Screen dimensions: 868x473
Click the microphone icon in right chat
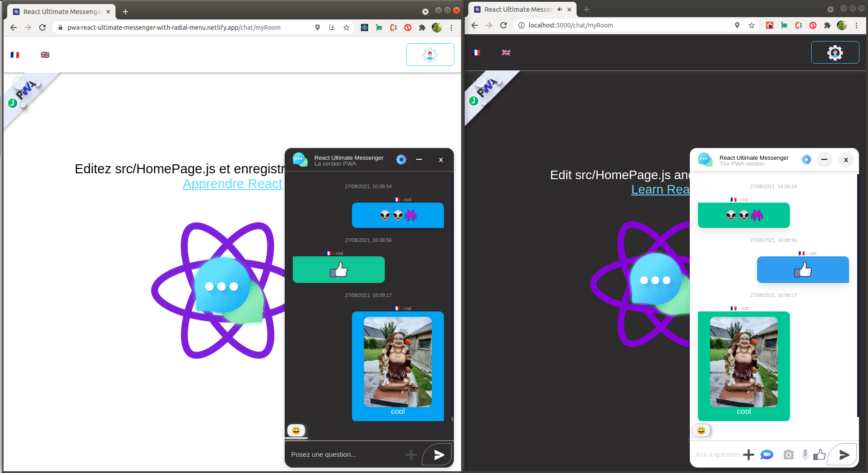(x=805, y=454)
